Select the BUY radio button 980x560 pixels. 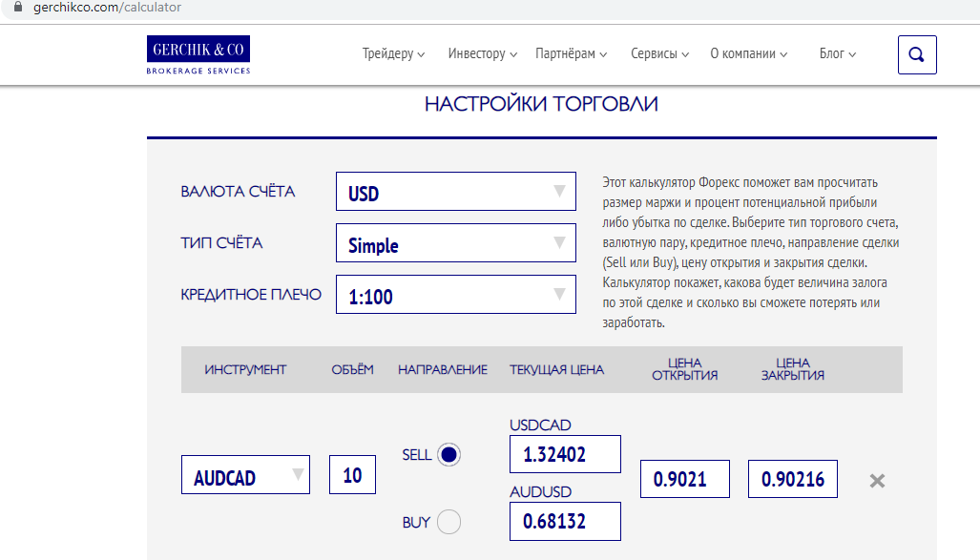click(x=448, y=522)
